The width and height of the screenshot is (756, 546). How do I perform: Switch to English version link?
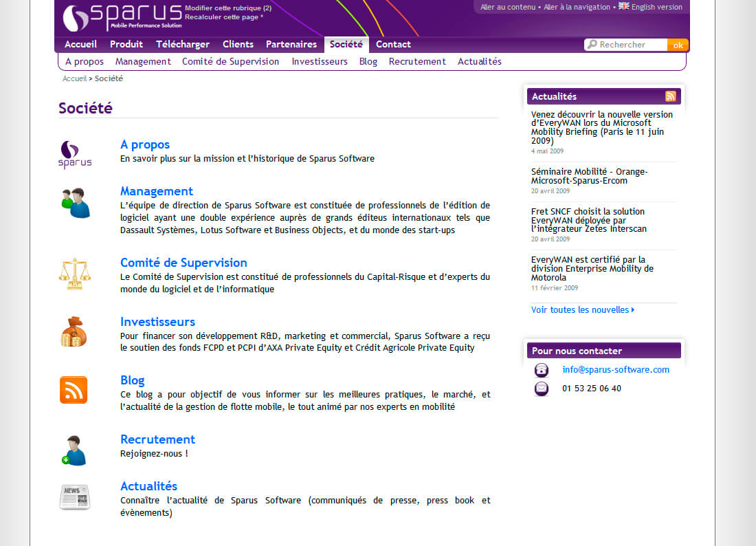656,7
